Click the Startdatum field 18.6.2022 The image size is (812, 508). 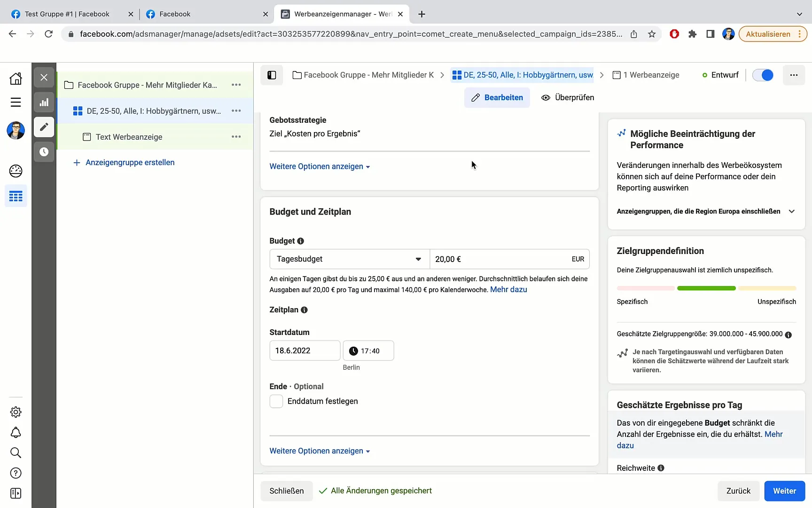pos(305,350)
